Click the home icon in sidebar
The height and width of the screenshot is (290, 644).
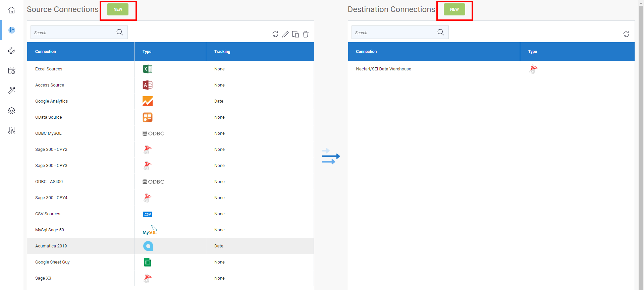12,10
